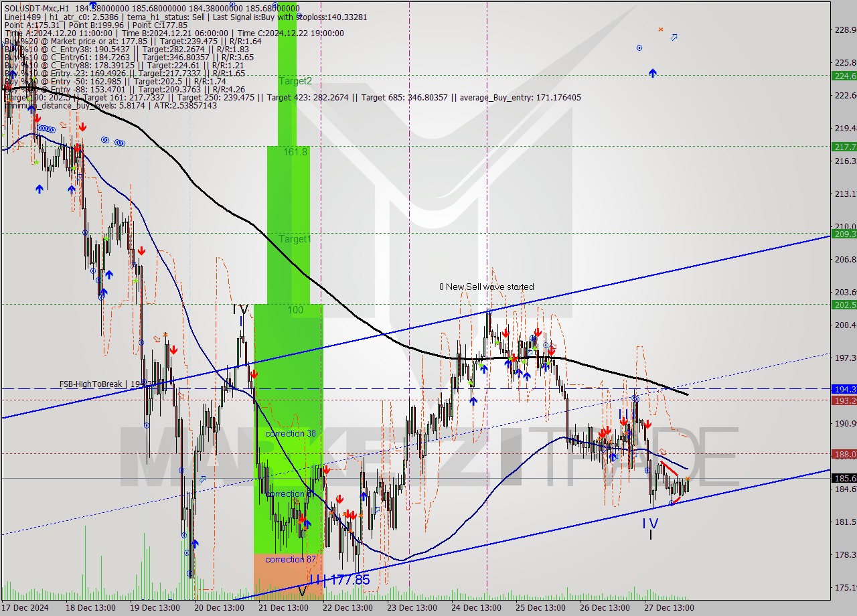
Task: Select the 'tema_h1_status: Sell' header text
Action: pyautogui.click(x=167, y=17)
